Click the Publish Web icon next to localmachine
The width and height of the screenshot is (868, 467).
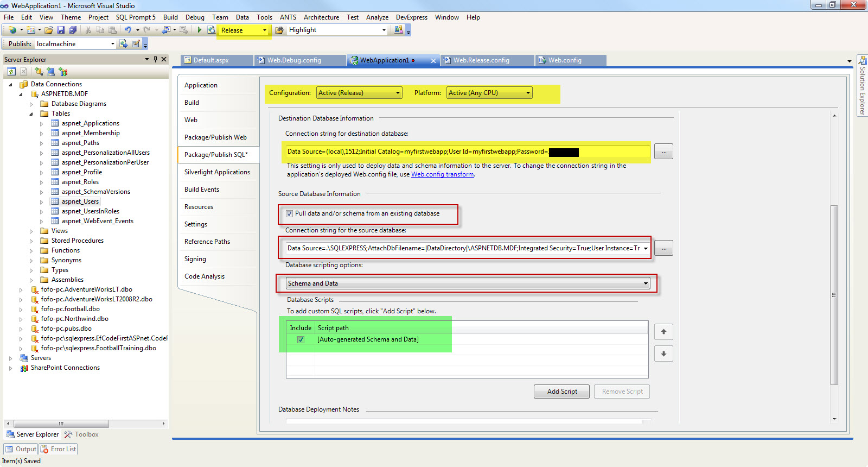124,43
